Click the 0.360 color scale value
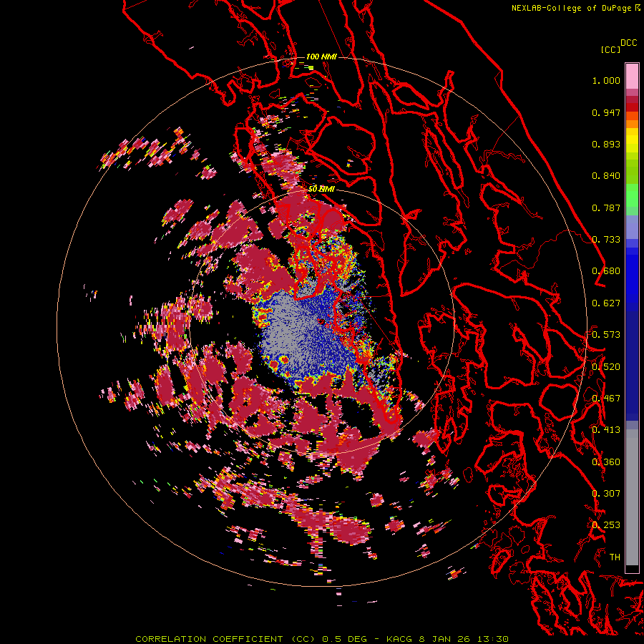This screenshot has height=644, width=644. coord(606,462)
